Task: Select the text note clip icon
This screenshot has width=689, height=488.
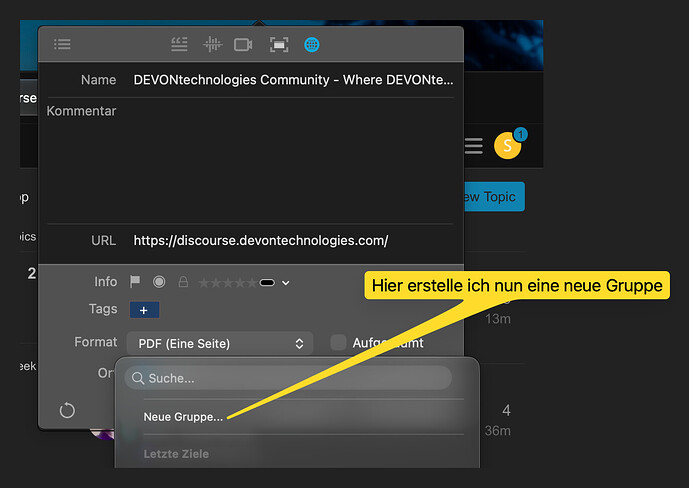Action: [179, 44]
